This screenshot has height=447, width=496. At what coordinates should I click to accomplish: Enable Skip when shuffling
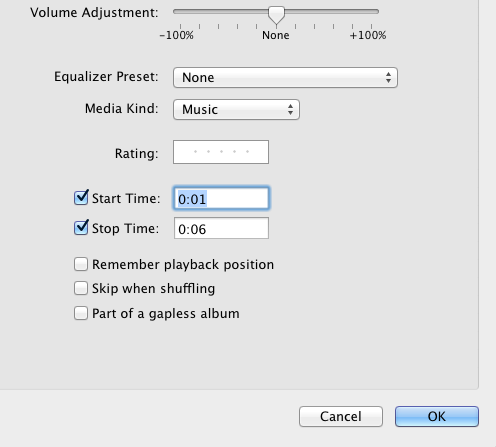pos(81,288)
